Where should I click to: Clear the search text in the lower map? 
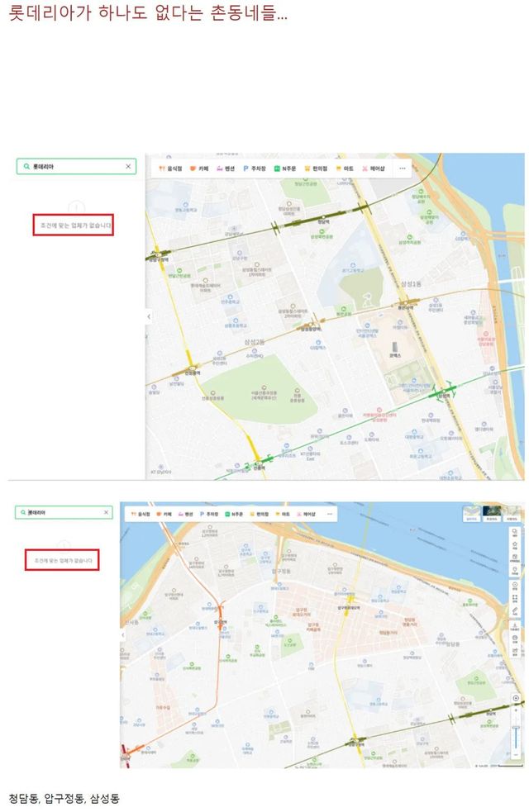tap(106, 513)
